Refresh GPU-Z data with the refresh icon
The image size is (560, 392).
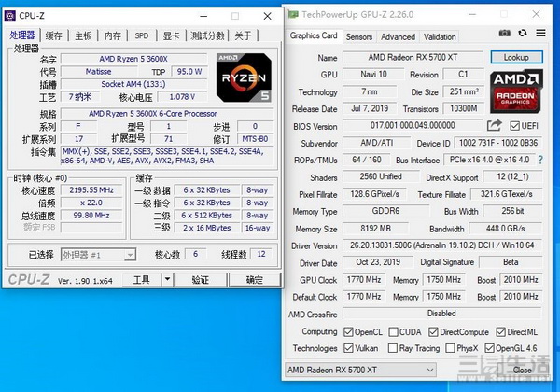(x=523, y=34)
